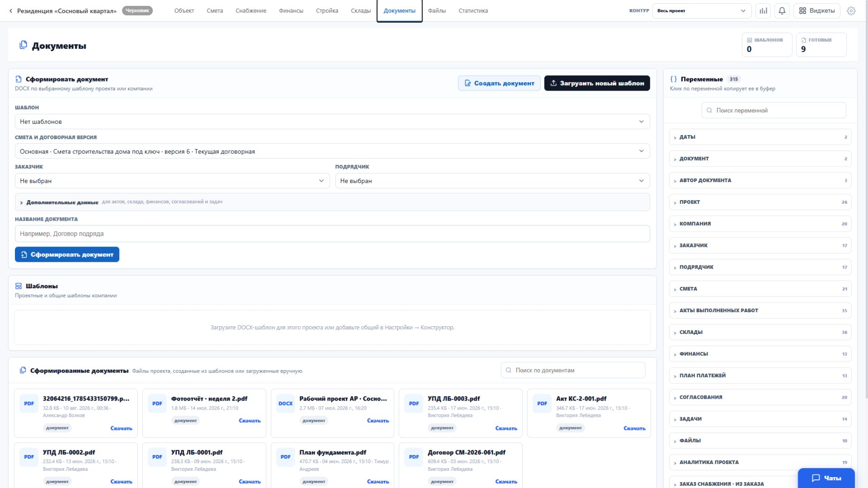The height and width of the screenshot is (488, 868).
Task: Open the Шаблон dropdown showing Нет шаблонов
Action: (332, 121)
